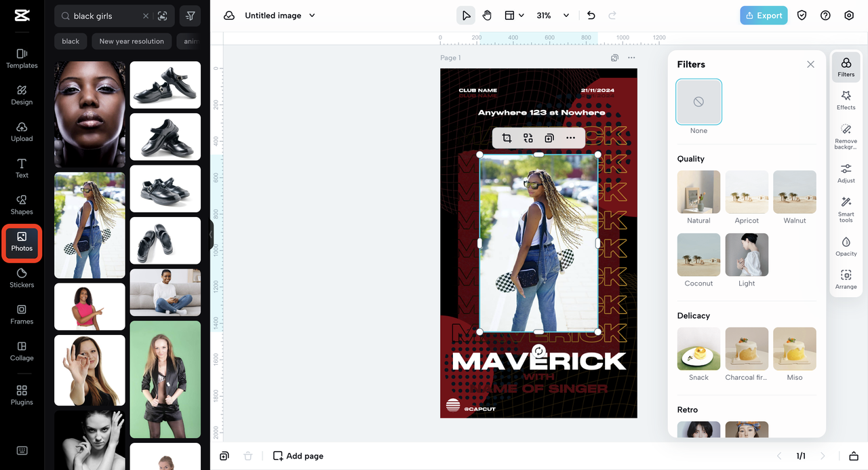Open the layout view dropdown arrow
This screenshot has height=470, width=868.
tap(521, 16)
